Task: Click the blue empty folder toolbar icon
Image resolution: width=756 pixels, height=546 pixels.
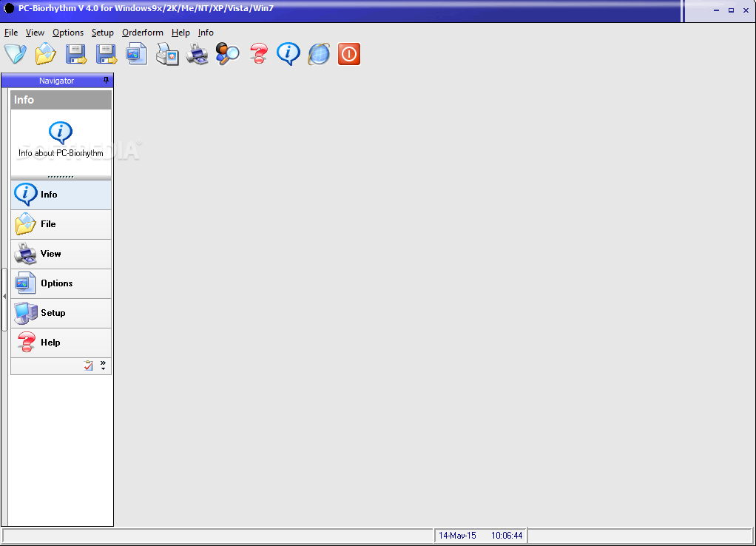Action: (x=16, y=54)
